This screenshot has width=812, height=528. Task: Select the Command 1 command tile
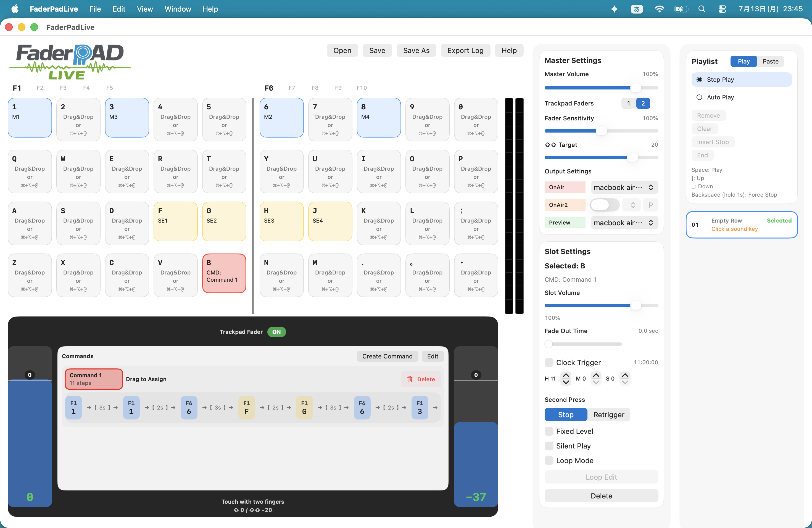[x=94, y=379]
